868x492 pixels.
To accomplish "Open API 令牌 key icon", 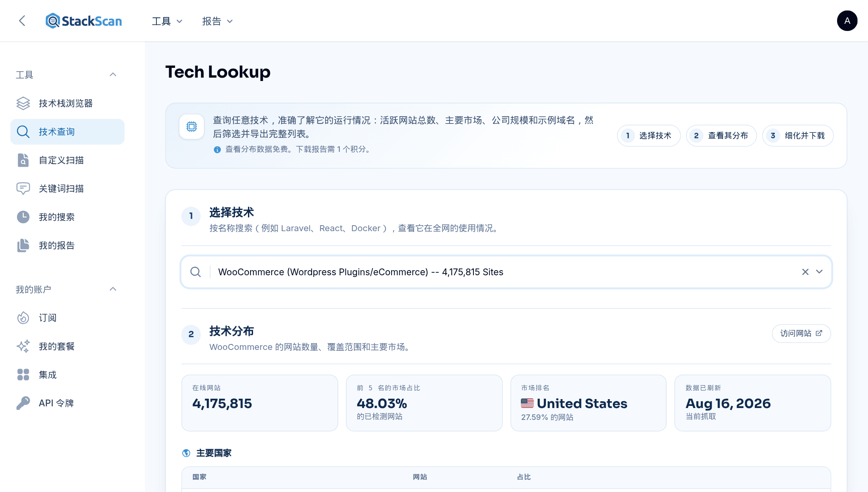I will (x=23, y=403).
